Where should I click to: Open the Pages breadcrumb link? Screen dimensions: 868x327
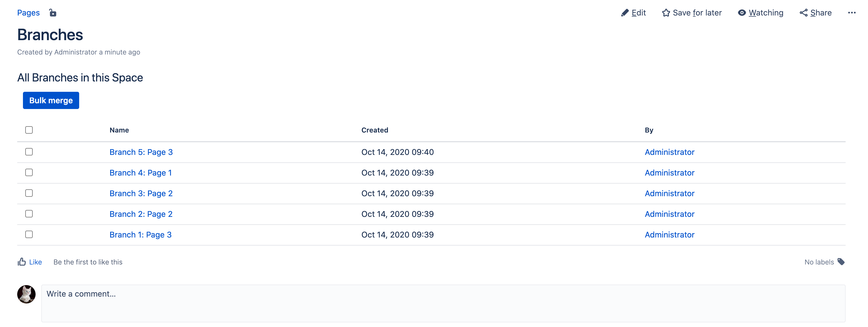tap(28, 13)
